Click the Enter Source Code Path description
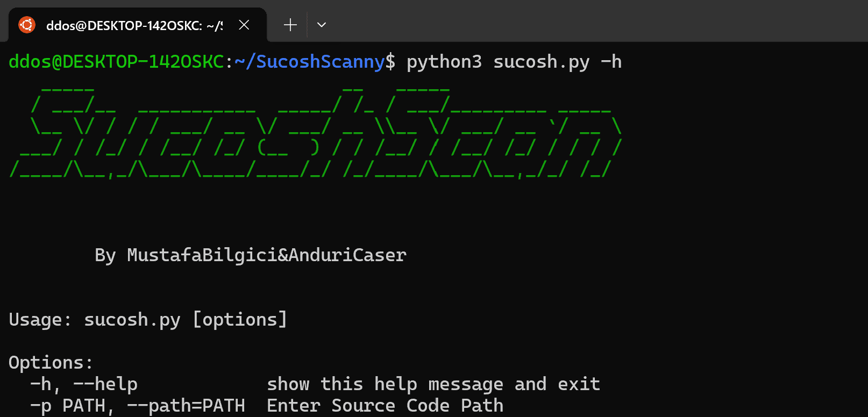 385,406
